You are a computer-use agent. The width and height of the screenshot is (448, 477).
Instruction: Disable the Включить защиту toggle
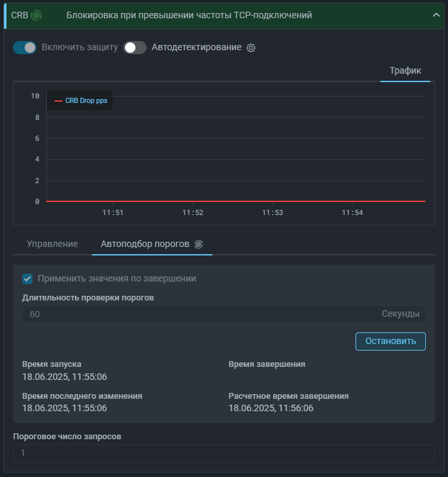click(25, 48)
